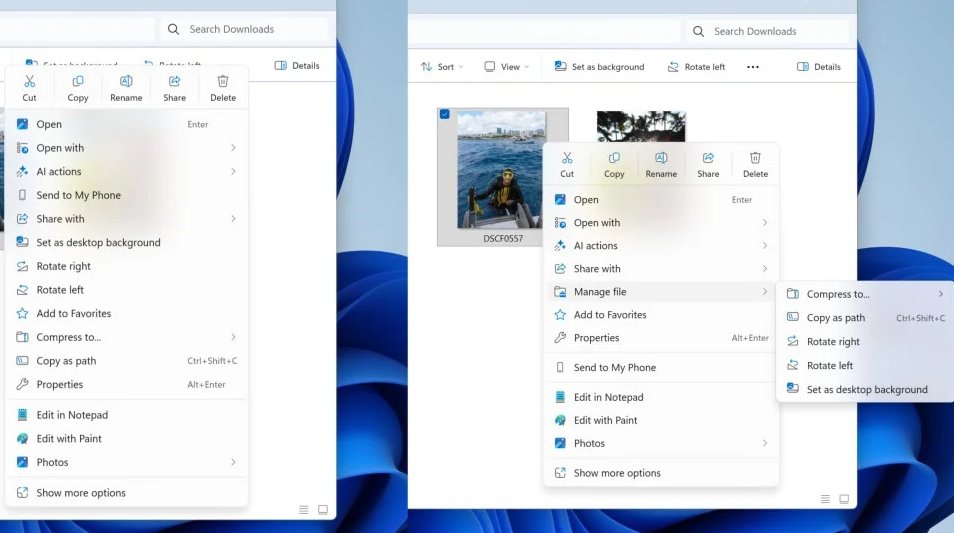Click Rename icon in right context menu
Image resolution: width=954 pixels, height=533 pixels.
(661, 158)
